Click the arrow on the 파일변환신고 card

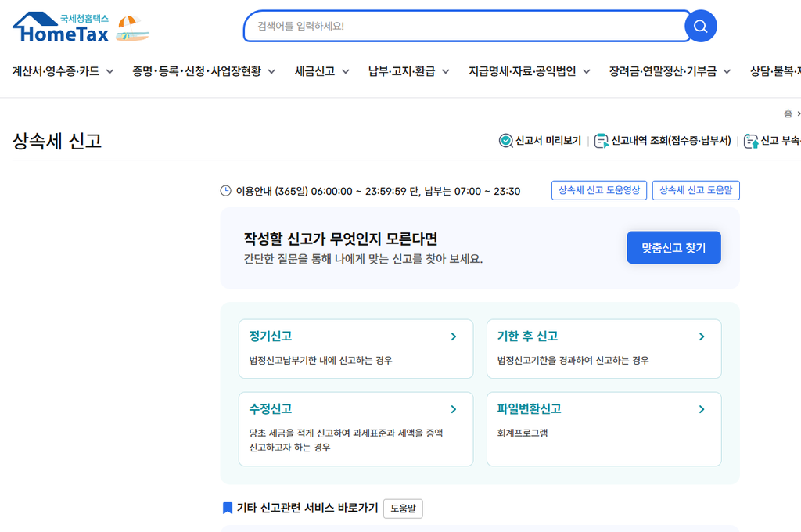[702, 409]
